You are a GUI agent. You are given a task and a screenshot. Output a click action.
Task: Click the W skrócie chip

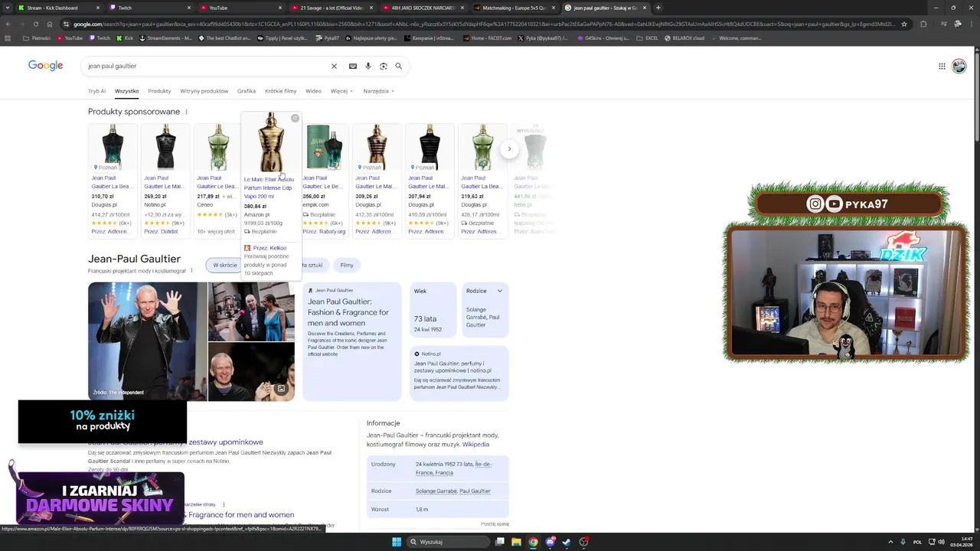[x=224, y=265]
